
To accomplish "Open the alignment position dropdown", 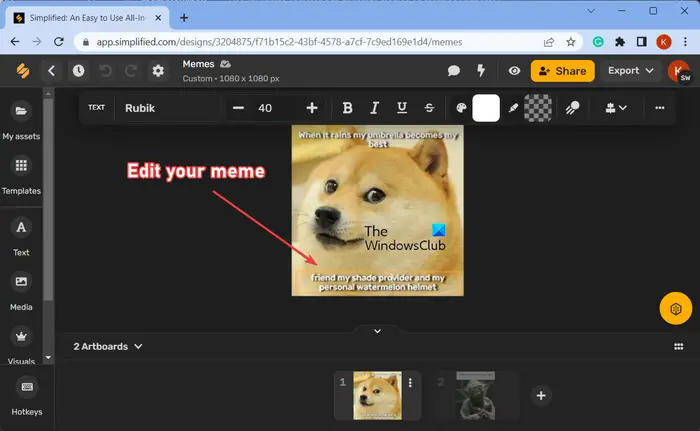I will pyautogui.click(x=616, y=108).
